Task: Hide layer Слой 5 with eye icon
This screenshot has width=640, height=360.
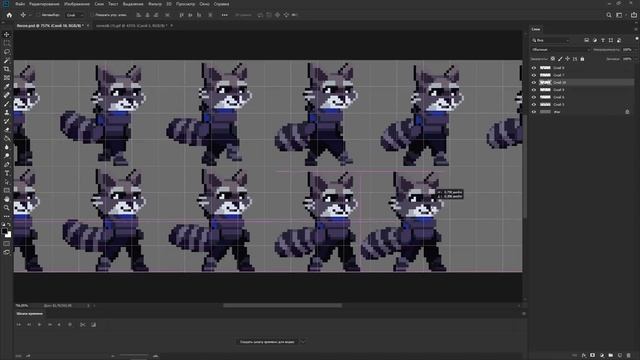Action: (x=533, y=104)
